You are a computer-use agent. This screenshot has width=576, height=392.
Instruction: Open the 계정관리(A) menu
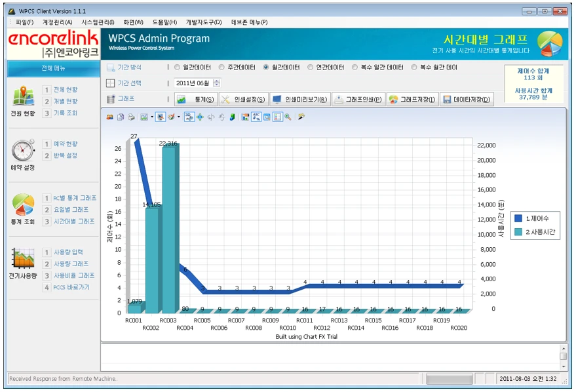point(57,22)
